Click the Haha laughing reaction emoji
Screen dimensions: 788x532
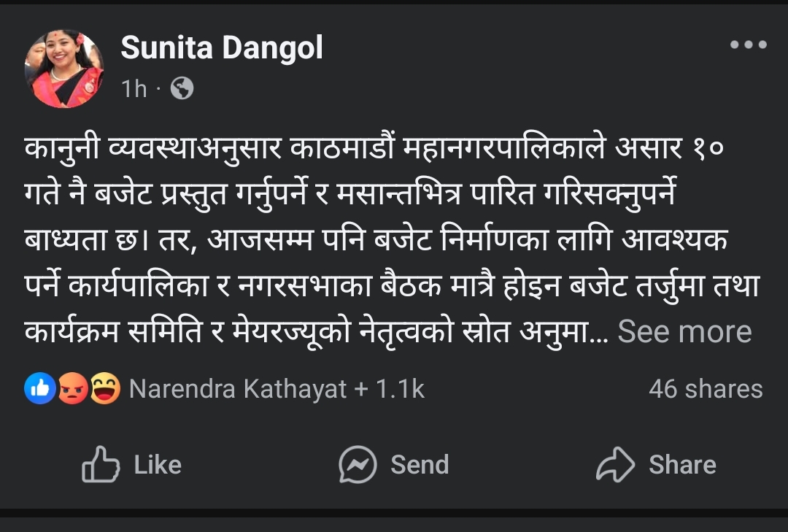coord(105,389)
